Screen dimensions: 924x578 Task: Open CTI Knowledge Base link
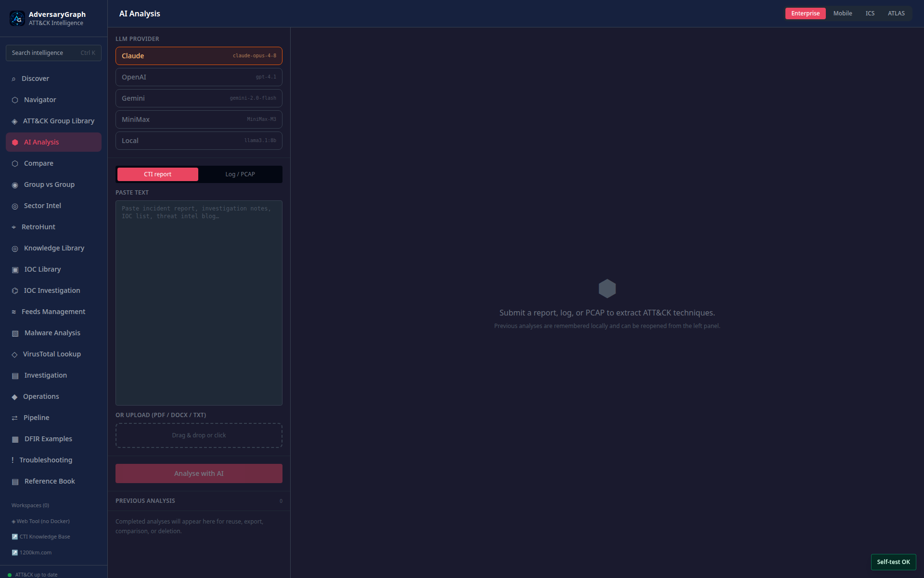point(41,537)
